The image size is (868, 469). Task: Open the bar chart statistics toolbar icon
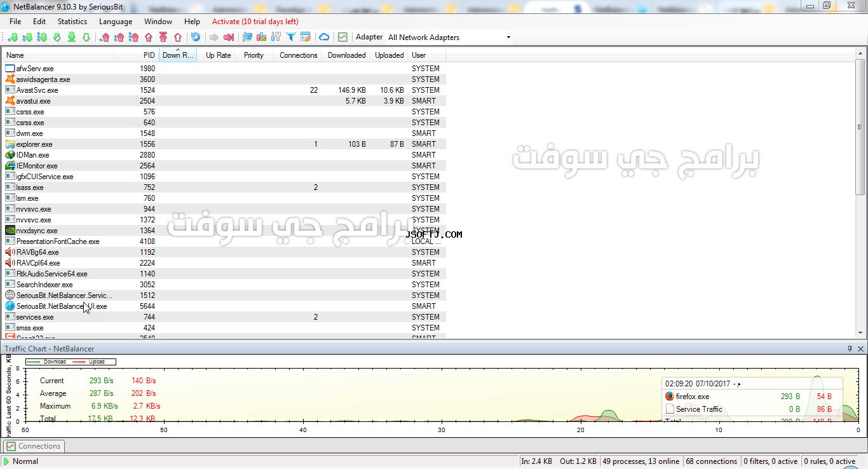tap(261, 37)
